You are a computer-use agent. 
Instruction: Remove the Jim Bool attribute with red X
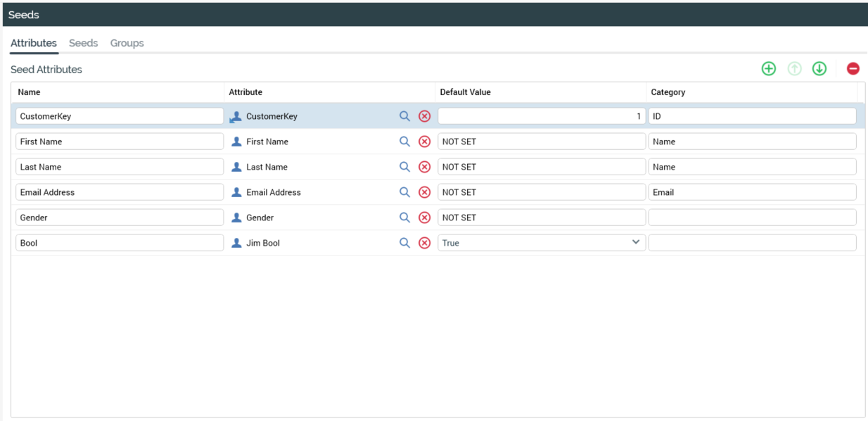[424, 243]
